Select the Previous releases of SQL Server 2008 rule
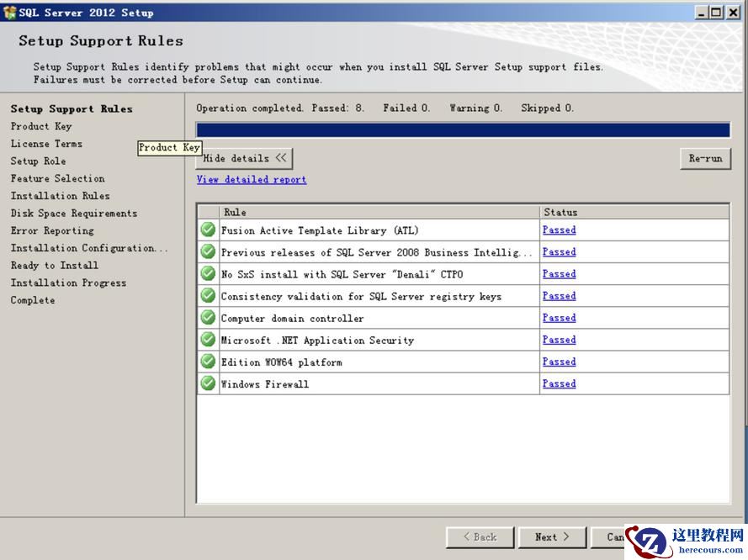Screen dimensions: 748x560 pos(376,252)
